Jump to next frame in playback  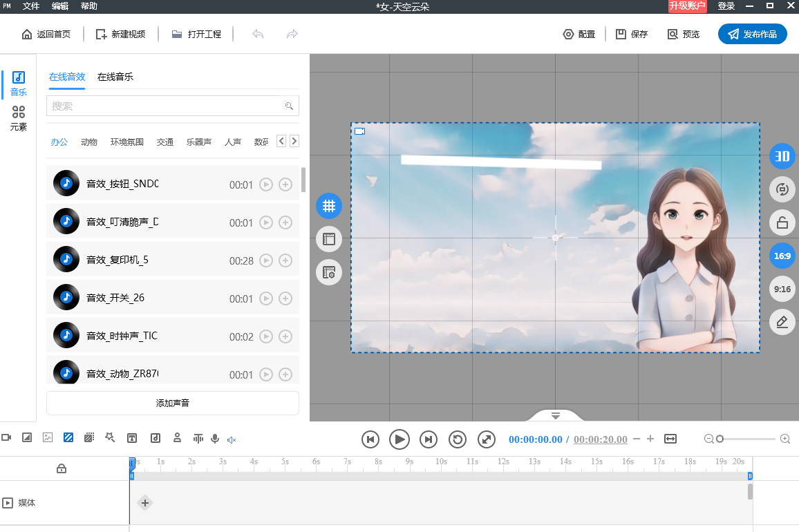[x=429, y=439]
